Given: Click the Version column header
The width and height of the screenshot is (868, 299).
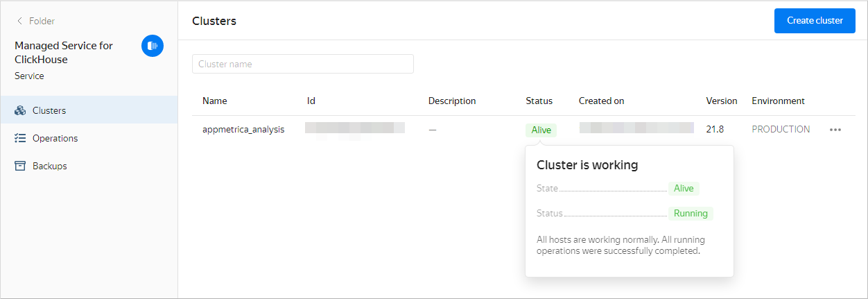Looking at the screenshot, I should tap(721, 101).
